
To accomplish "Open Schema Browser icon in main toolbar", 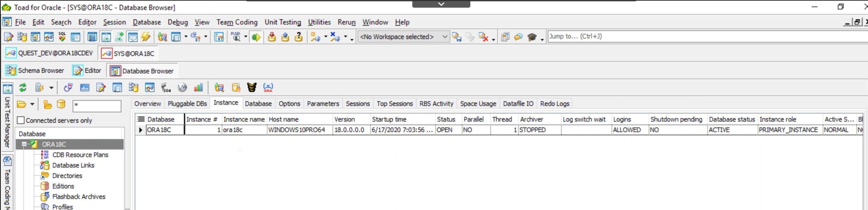I will pyautogui.click(x=22, y=37).
